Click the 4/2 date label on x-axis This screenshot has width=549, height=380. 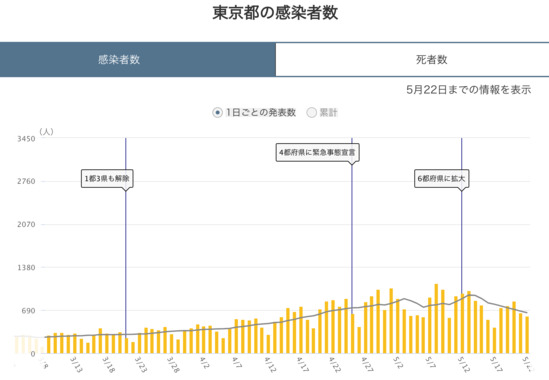pos(204,362)
